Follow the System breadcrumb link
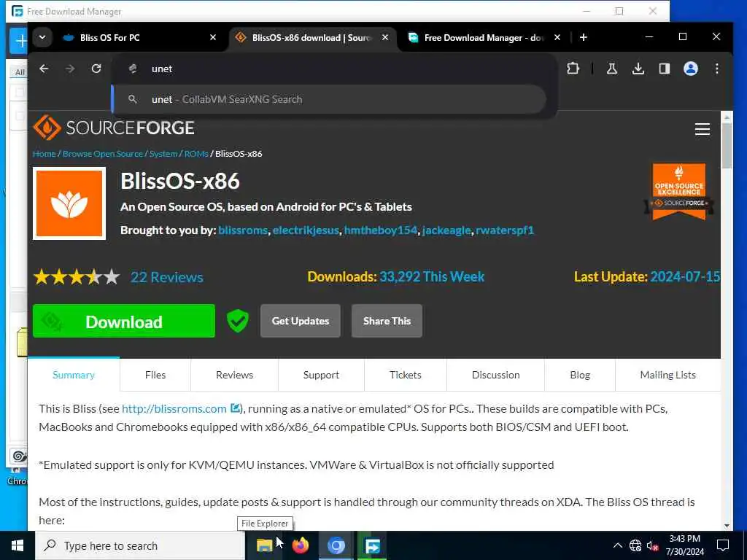The height and width of the screenshot is (560, 747). 163,154
